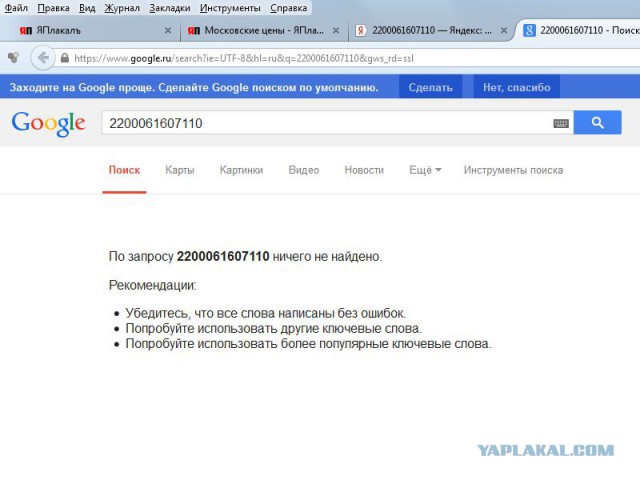
Task: Click the Google tab favicon
Action: 529,30
